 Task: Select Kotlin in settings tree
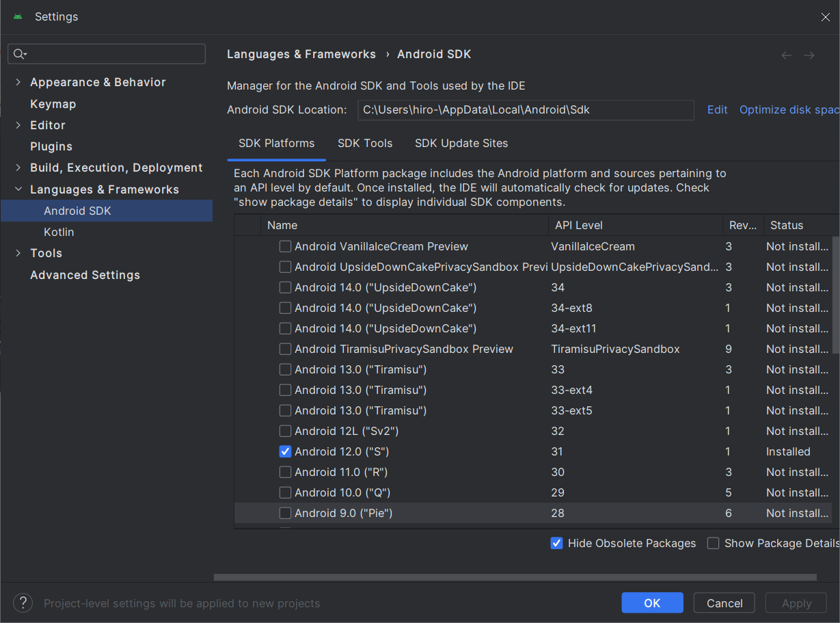pos(59,232)
